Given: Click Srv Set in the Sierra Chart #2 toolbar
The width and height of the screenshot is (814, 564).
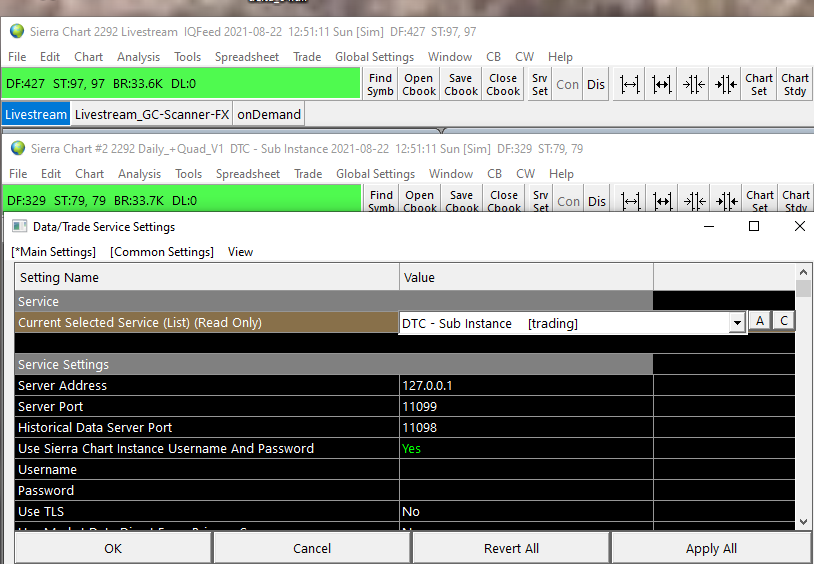Looking at the screenshot, I should (x=540, y=200).
